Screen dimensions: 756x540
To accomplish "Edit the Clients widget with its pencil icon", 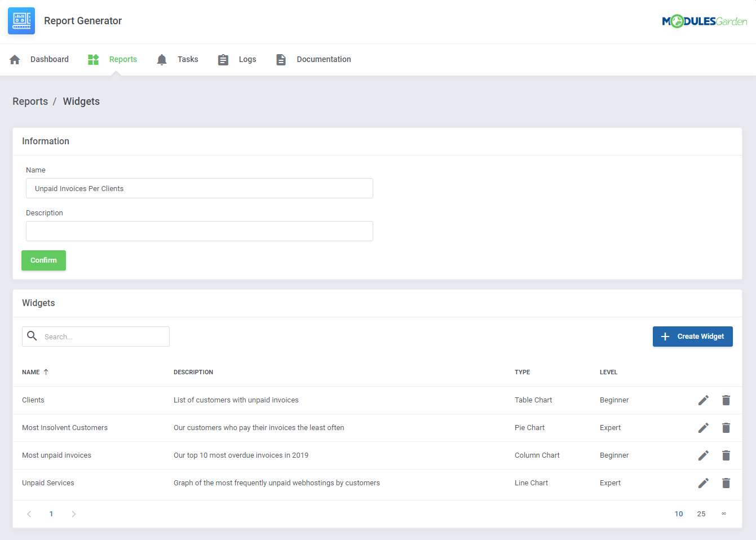I will click(x=703, y=400).
